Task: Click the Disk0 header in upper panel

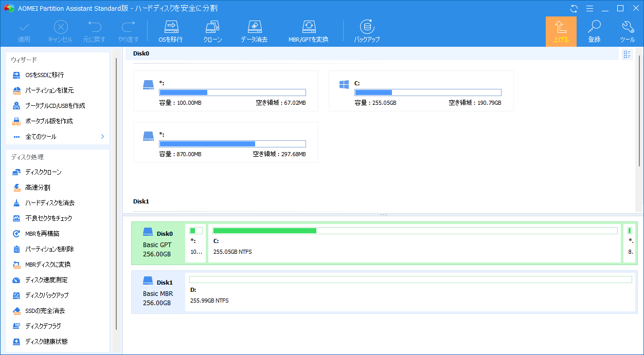Action: 141,53
